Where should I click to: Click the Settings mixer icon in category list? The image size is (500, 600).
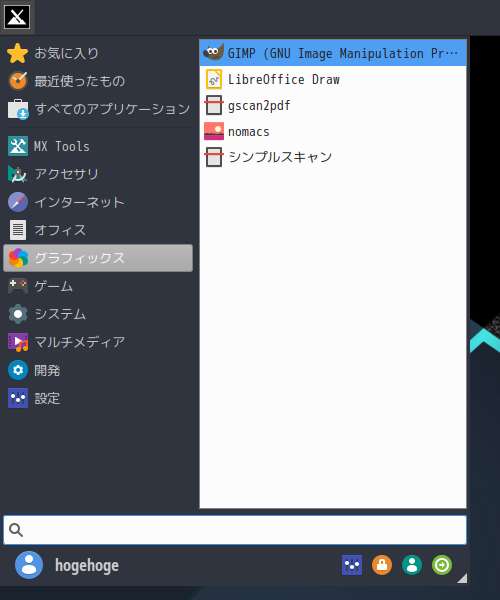pos(18,398)
